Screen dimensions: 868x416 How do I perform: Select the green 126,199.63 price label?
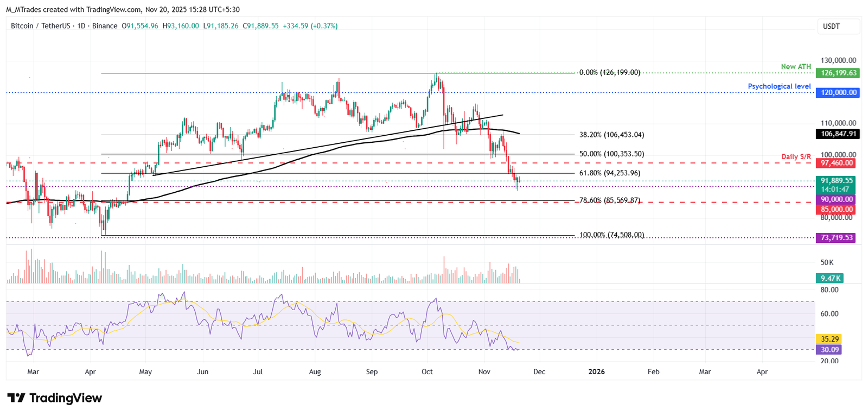pos(838,73)
